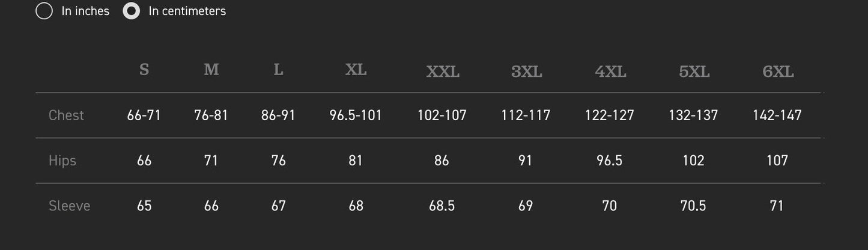Screen dimensions: 868x250
Task: Click the sleeve value 70.5 for 5XL
Action: [x=693, y=206]
